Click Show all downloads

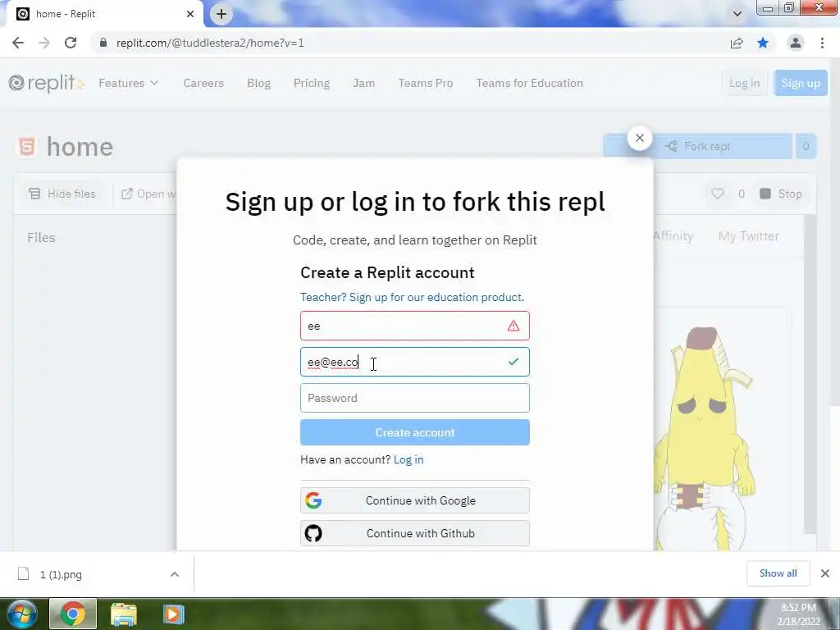tap(778, 573)
